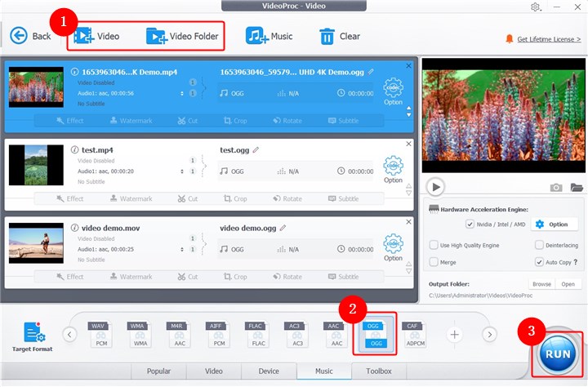Rename test.ogg with pencil icon
The width and height of the screenshot is (588, 387).
pos(256,149)
